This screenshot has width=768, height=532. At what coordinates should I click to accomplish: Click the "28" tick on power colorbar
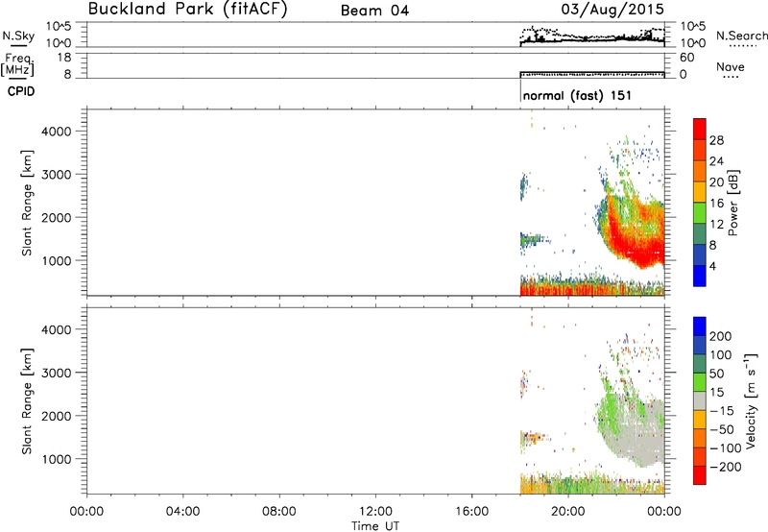pyautogui.click(x=716, y=140)
